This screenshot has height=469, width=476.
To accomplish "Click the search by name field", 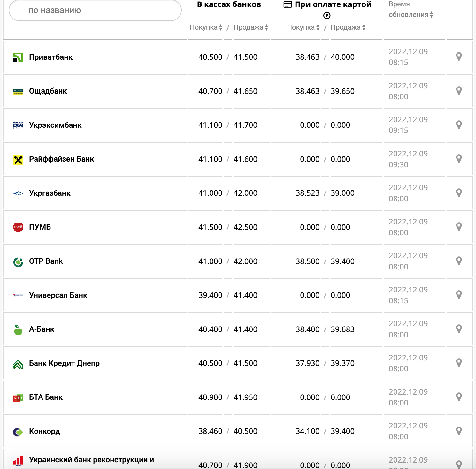I will pyautogui.click(x=95, y=11).
